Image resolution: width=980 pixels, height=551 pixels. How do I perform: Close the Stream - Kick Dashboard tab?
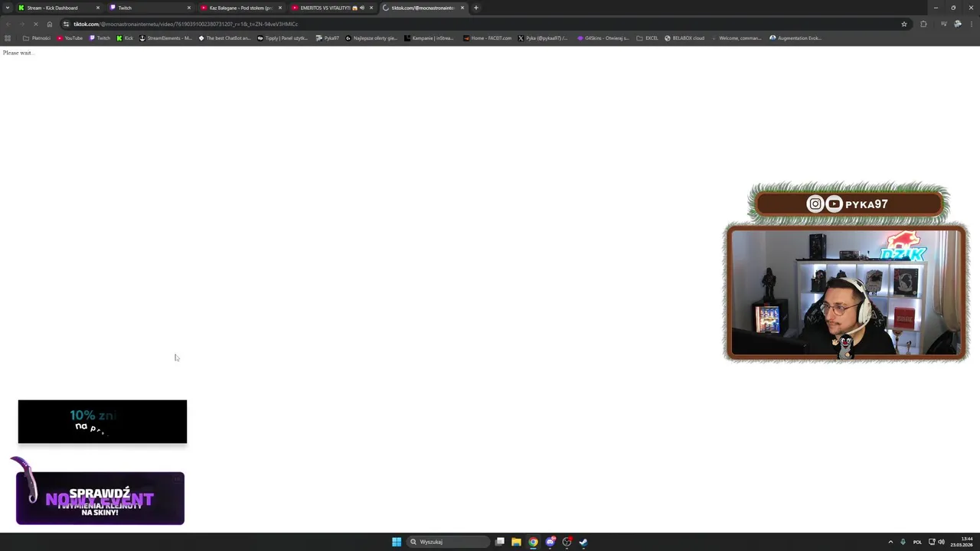click(x=98, y=8)
